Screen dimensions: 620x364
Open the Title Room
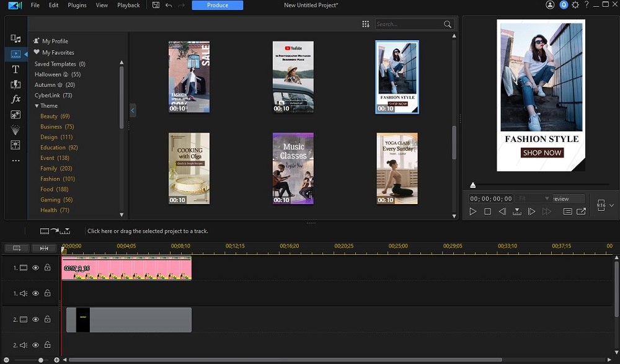(x=15, y=69)
